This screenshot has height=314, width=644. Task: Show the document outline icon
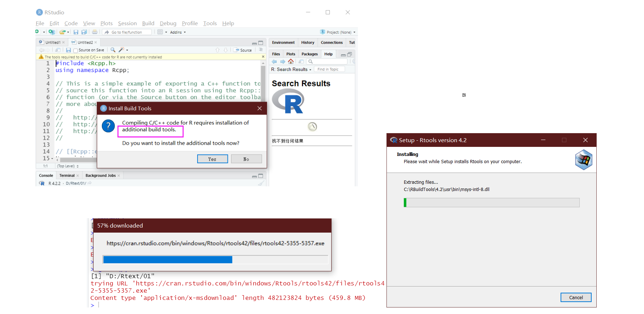[x=261, y=50]
